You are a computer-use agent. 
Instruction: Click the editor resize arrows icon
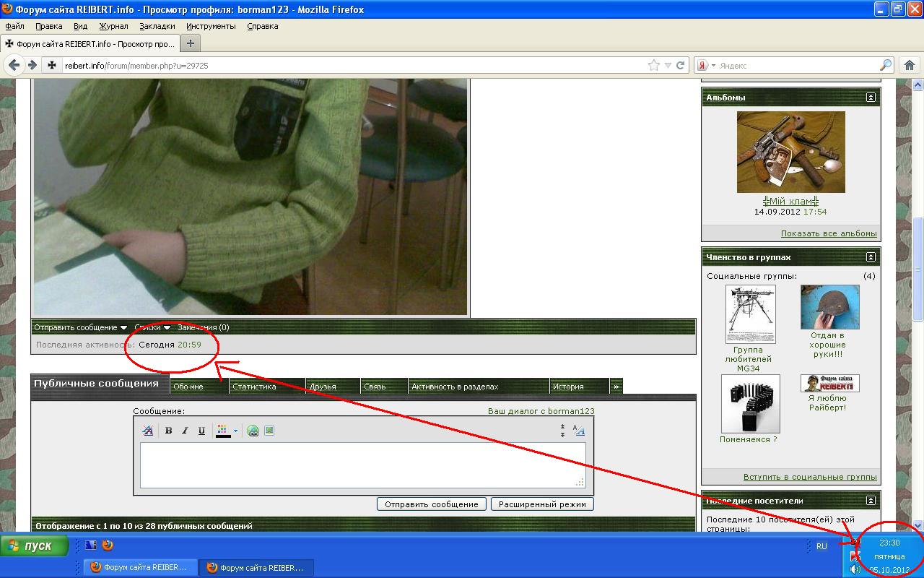562,431
